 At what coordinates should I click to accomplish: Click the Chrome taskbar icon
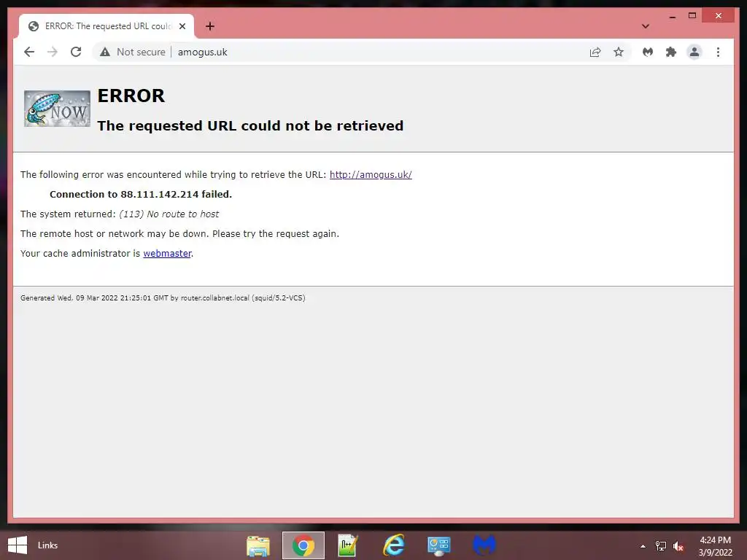point(303,545)
